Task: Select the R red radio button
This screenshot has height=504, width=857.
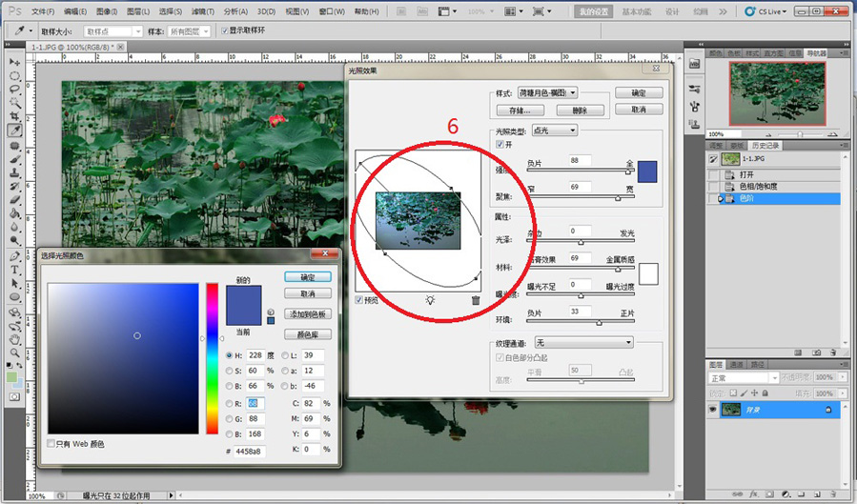Action: click(x=229, y=404)
